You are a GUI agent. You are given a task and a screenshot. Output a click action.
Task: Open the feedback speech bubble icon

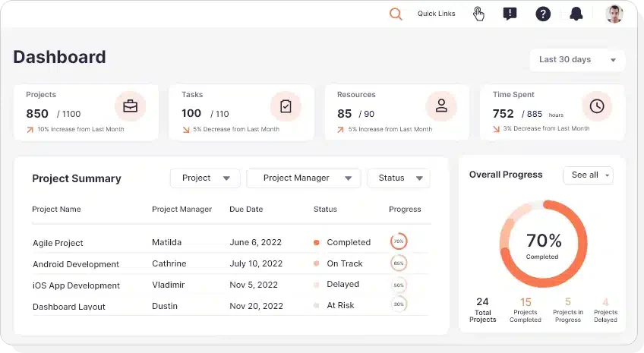point(510,14)
